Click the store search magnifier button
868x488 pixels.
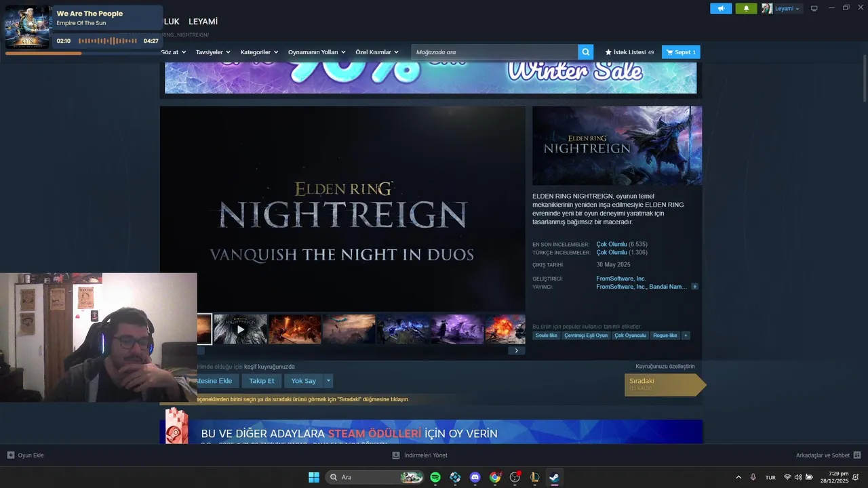(586, 52)
